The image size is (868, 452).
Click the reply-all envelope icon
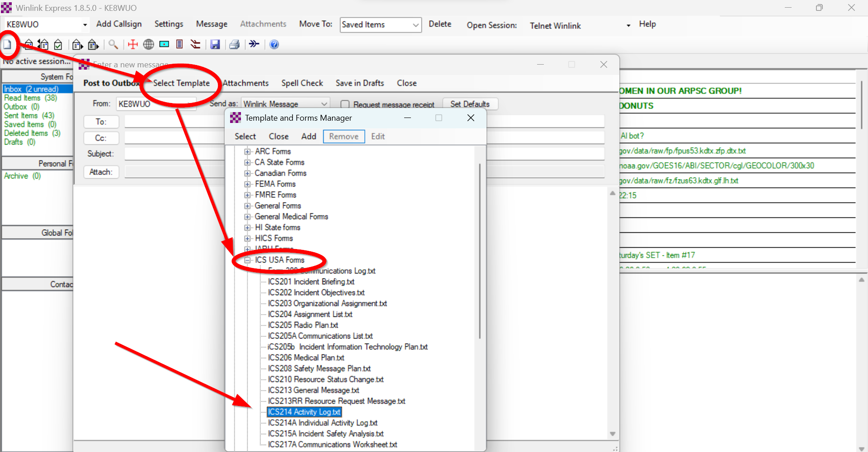pyautogui.click(x=43, y=44)
